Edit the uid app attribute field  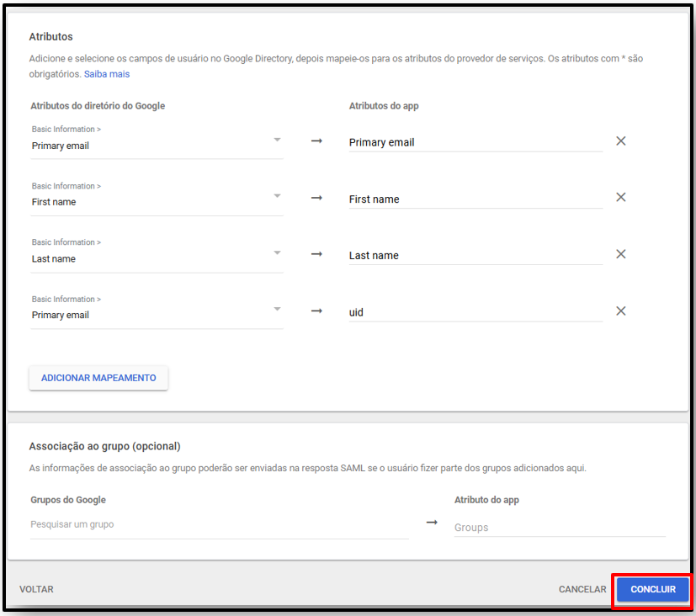(x=476, y=312)
